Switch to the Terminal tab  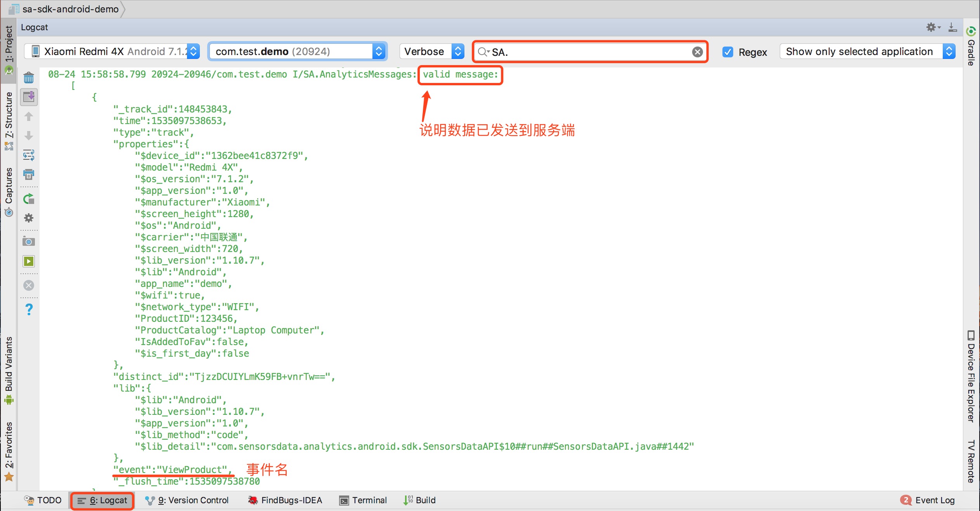(363, 500)
